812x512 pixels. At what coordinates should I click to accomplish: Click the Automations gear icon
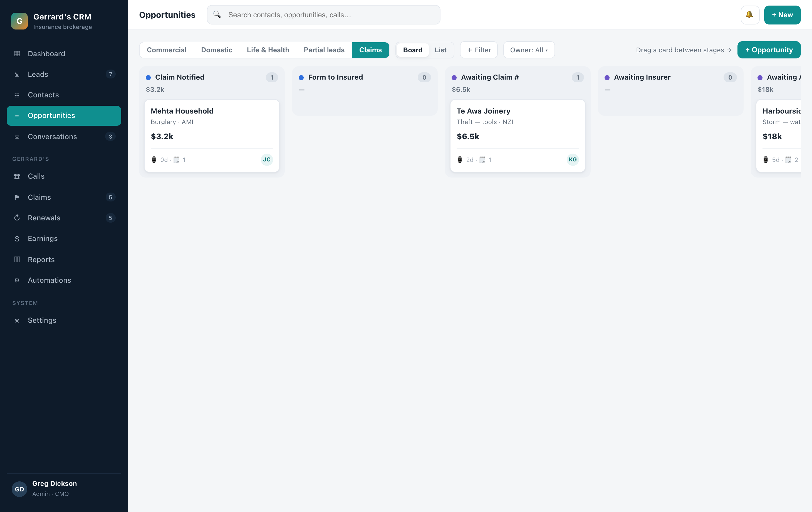(17, 280)
